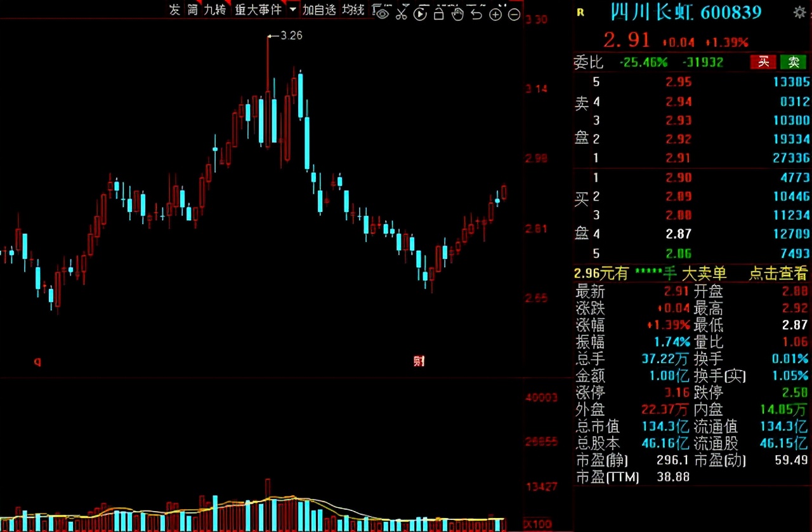
Task: Open the 发 menu item
Action: [x=174, y=10]
